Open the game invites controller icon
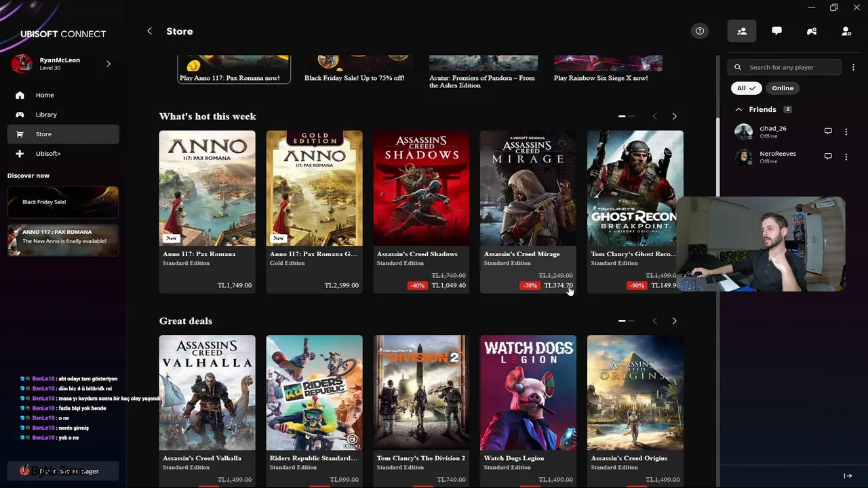Screen dimensions: 868x488 pos(812,31)
